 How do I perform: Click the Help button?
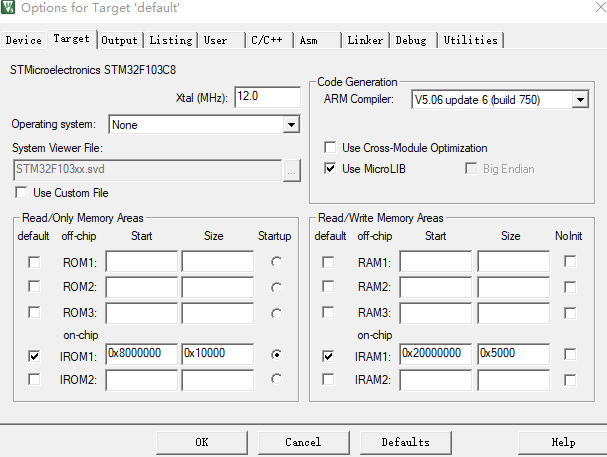(x=563, y=443)
